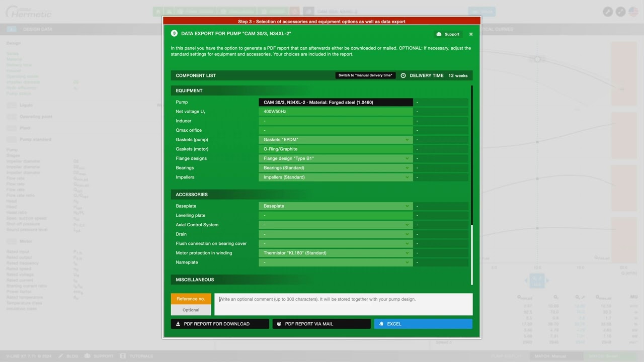Screen dimensions: 644x362
Task: Click US flag language icon in background page
Action: [633, 12]
